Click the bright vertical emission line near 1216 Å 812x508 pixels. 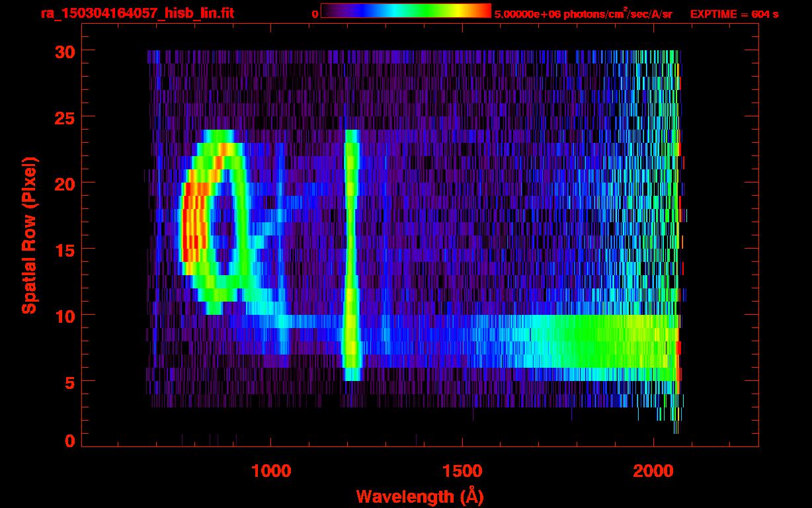click(x=351, y=255)
